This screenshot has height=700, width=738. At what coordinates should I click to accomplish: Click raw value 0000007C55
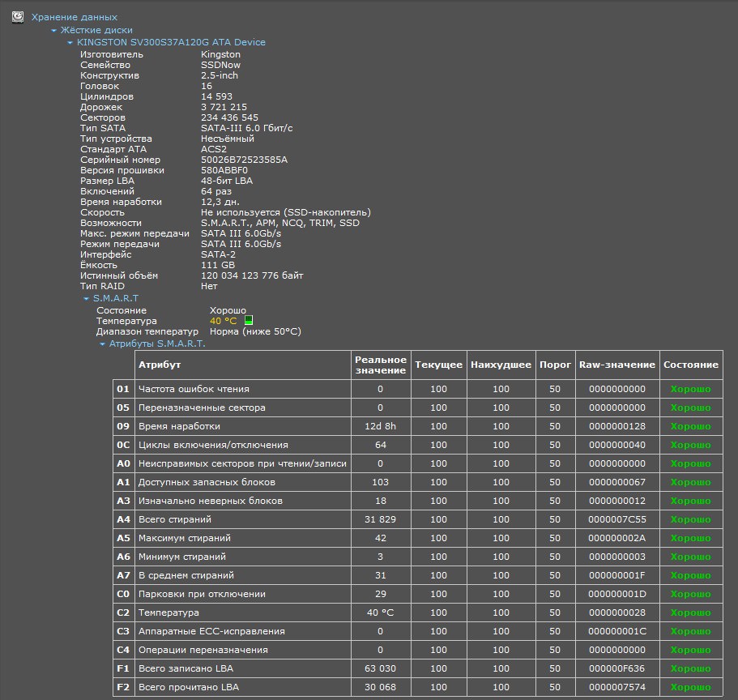[x=617, y=519]
